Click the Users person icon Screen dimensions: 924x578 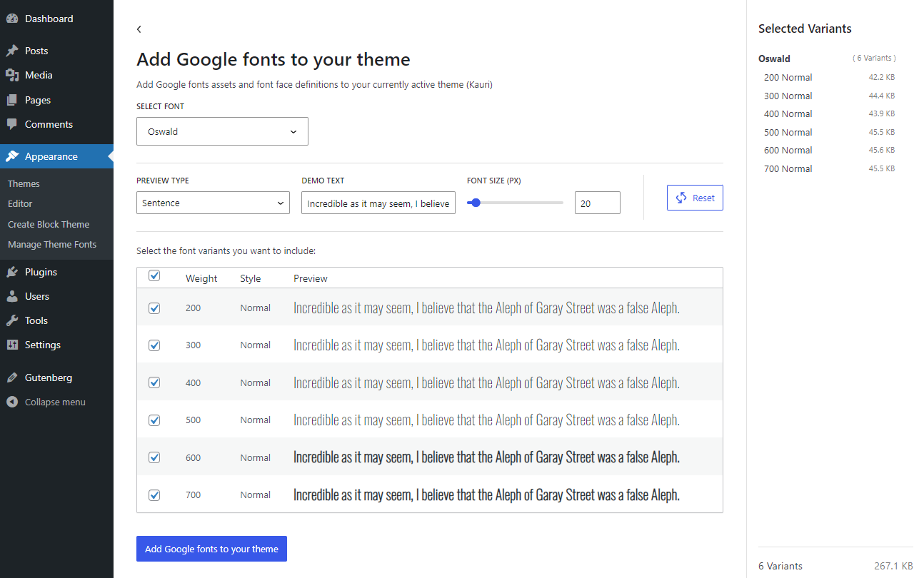click(12, 296)
